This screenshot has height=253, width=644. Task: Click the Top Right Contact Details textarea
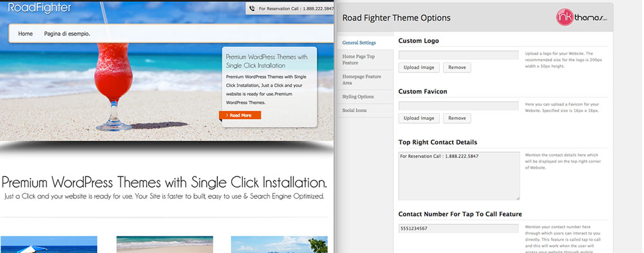[x=459, y=176]
